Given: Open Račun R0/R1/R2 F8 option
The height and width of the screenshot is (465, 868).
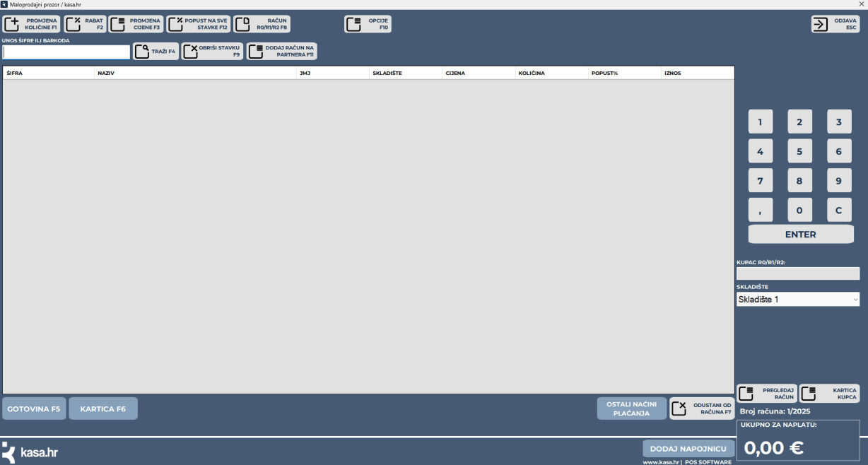Looking at the screenshot, I should tap(262, 24).
